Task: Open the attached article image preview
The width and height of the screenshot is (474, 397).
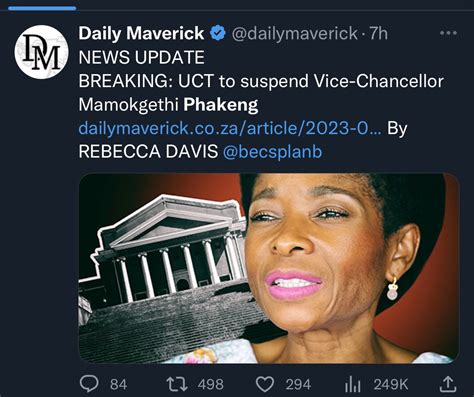Action: (x=269, y=268)
